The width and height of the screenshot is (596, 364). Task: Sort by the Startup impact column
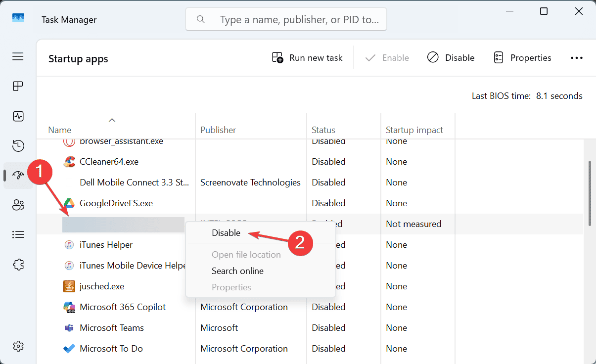pos(414,130)
